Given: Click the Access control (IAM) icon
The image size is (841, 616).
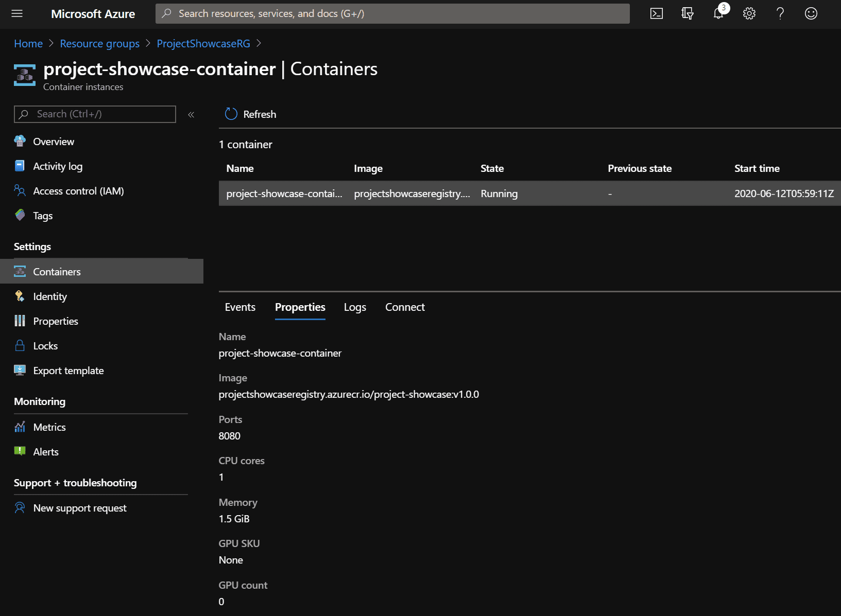Looking at the screenshot, I should tap(20, 190).
